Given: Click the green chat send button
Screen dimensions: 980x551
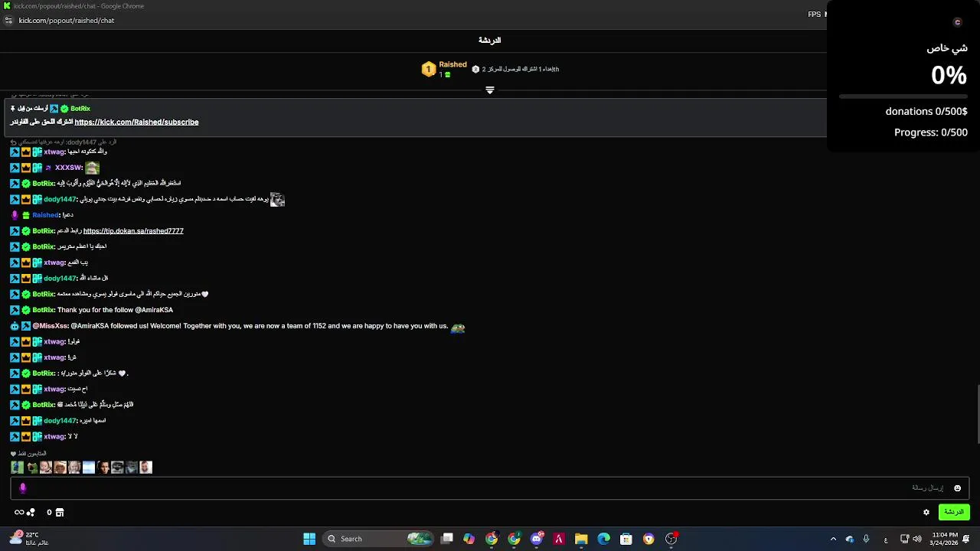Looking at the screenshot, I should (x=954, y=512).
